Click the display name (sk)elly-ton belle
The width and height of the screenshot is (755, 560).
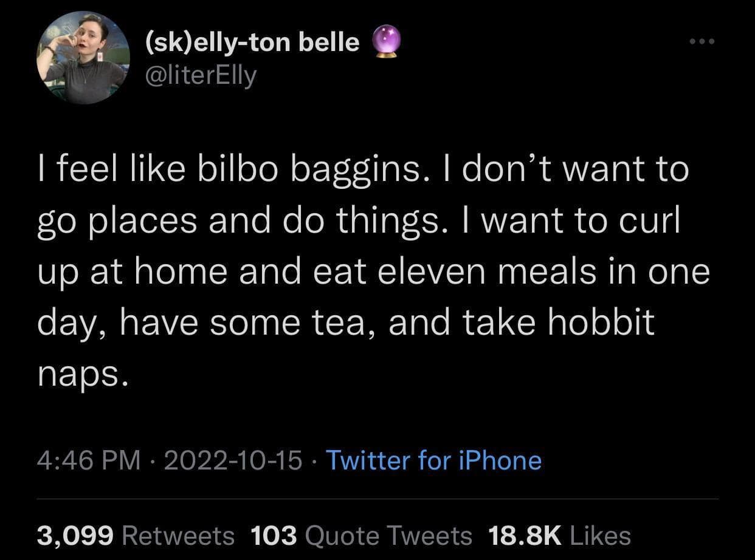252,41
